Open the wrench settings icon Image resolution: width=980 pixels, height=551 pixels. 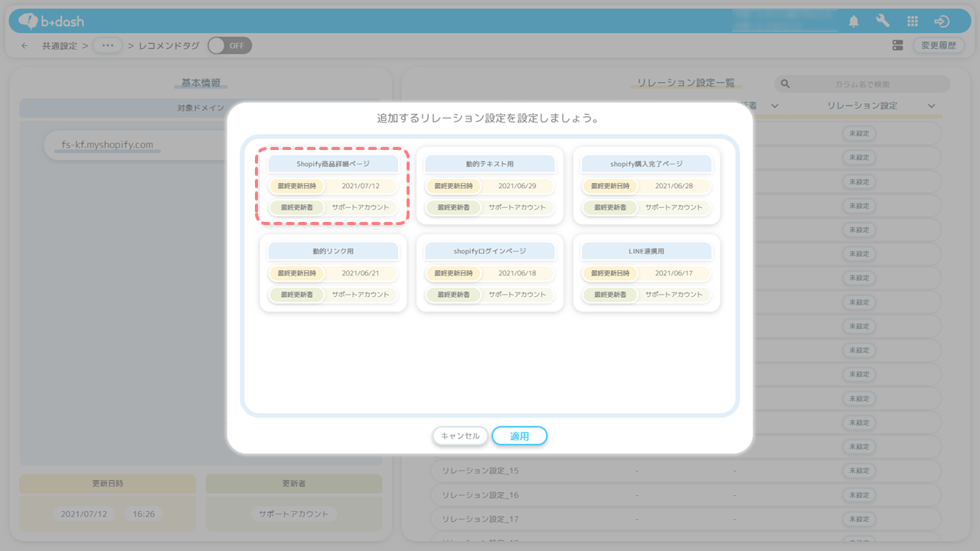click(x=883, y=21)
